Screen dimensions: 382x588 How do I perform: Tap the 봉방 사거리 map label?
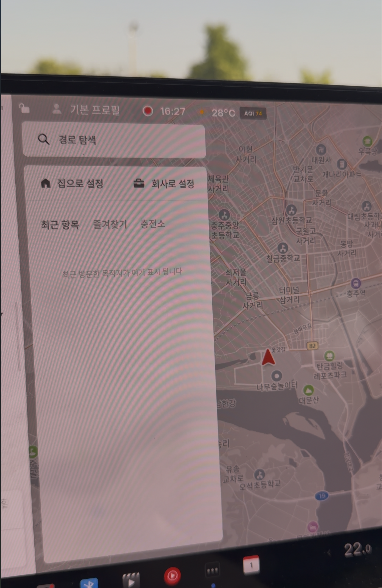[347, 249]
